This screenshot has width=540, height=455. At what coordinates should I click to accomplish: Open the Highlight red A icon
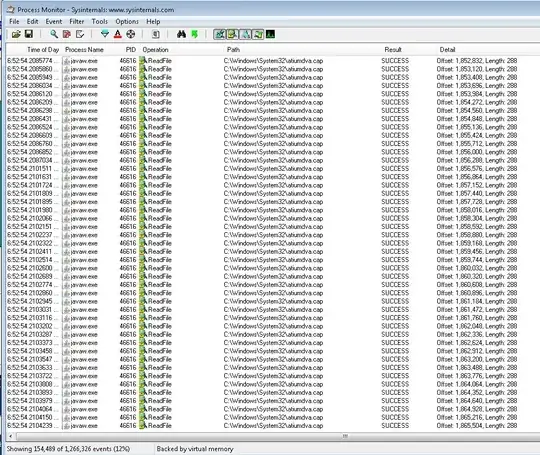[118, 34]
